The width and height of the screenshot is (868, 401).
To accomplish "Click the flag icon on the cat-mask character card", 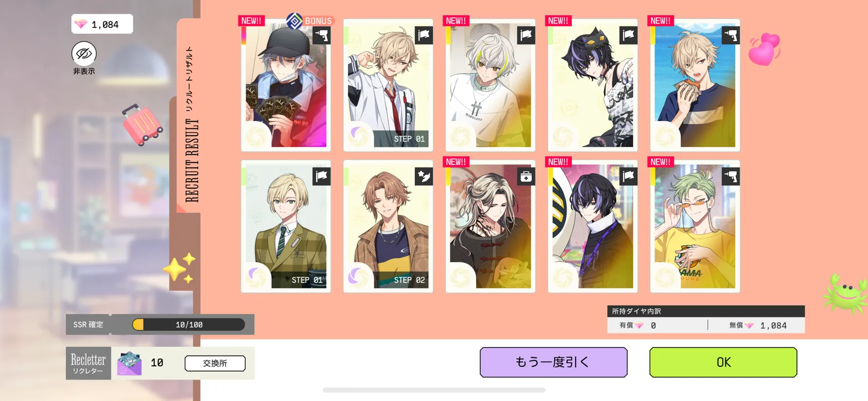I will click(628, 35).
